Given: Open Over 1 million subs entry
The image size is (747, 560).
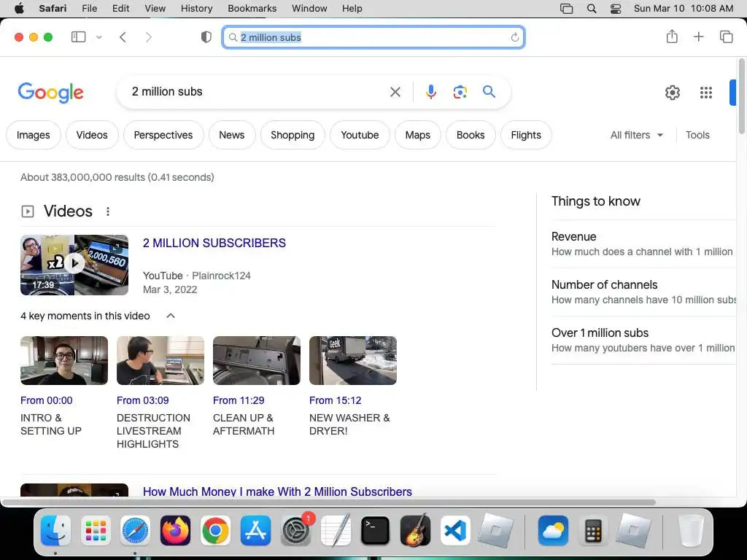Looking at the screenshot, I should tap(643, 340).
